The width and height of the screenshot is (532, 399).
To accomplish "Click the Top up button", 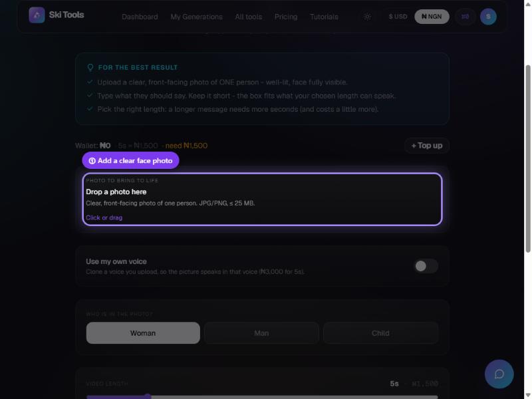I will pos(427,146).
